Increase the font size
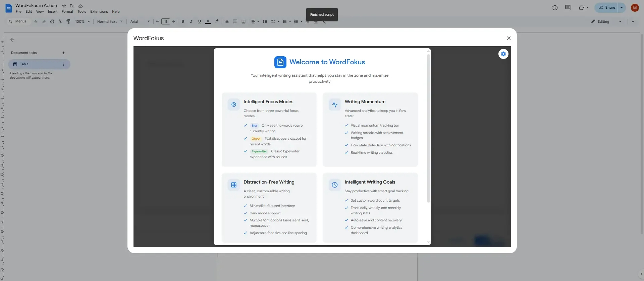 tap(174, 21)
